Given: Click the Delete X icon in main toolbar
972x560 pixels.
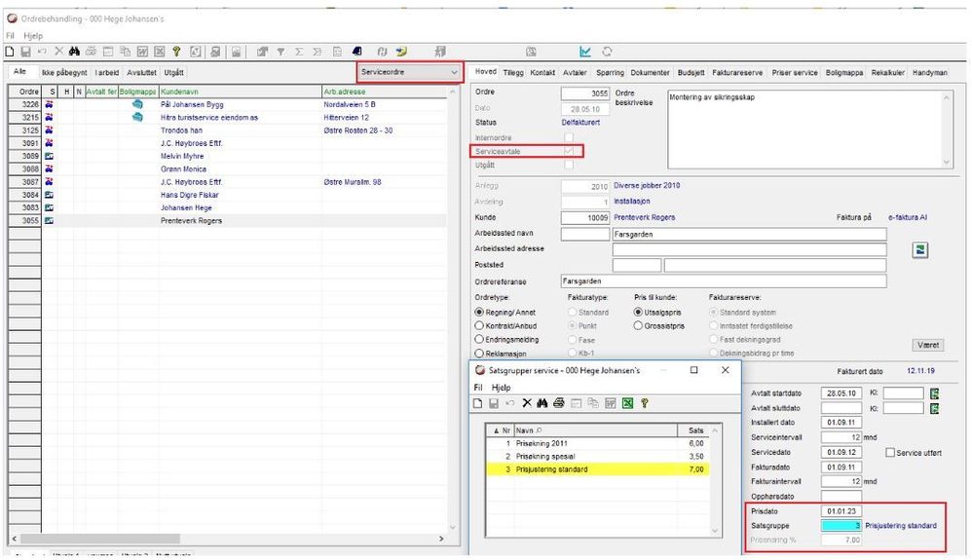Looking at the screenshot, I should [x=58, y=52].
